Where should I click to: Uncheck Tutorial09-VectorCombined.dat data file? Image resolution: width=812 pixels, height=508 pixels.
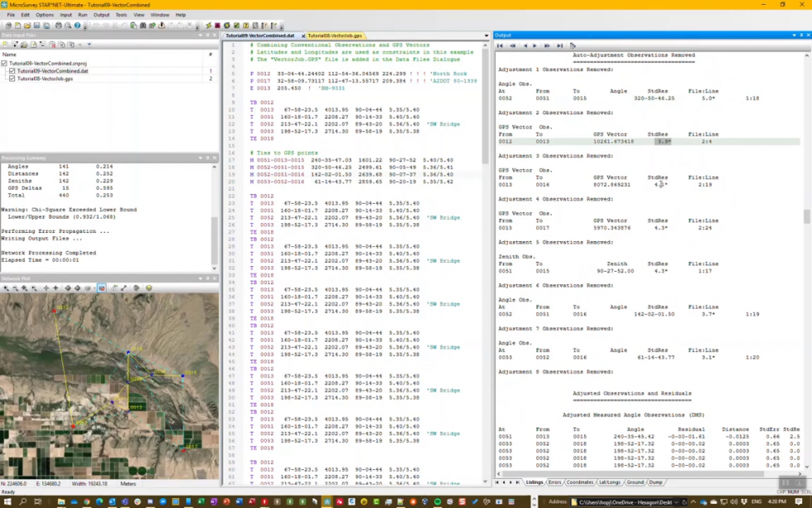[x=12, y=71]
